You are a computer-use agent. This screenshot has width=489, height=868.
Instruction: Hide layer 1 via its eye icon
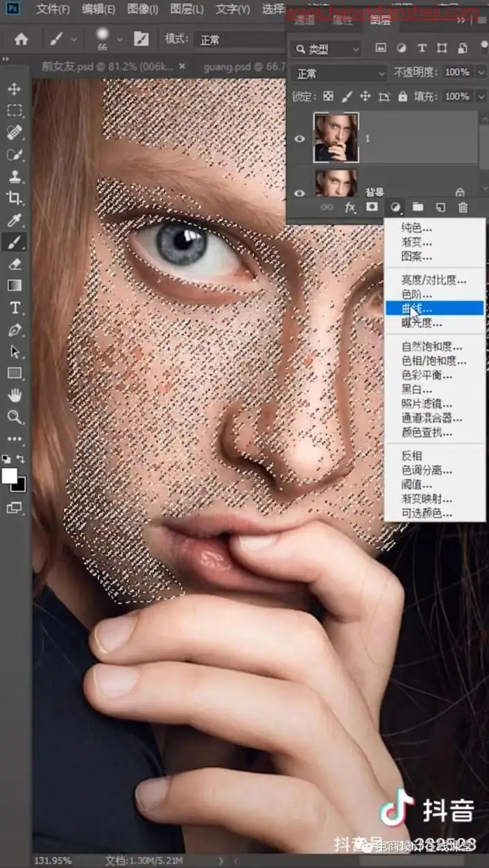point(300,139)
